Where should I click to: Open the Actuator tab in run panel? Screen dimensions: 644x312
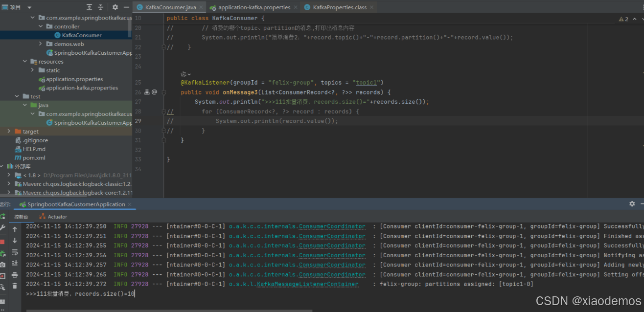pyautogui.click(x=57, y=217)
